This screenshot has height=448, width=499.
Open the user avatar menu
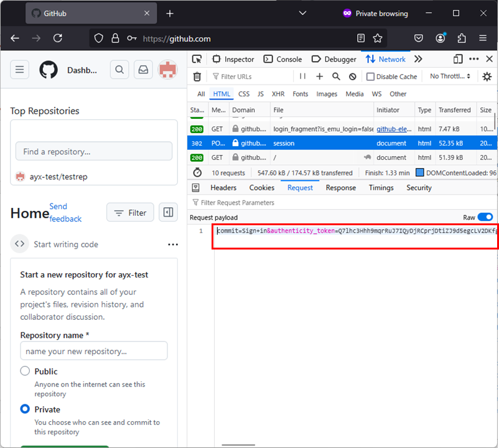click(x=168, y=69)
